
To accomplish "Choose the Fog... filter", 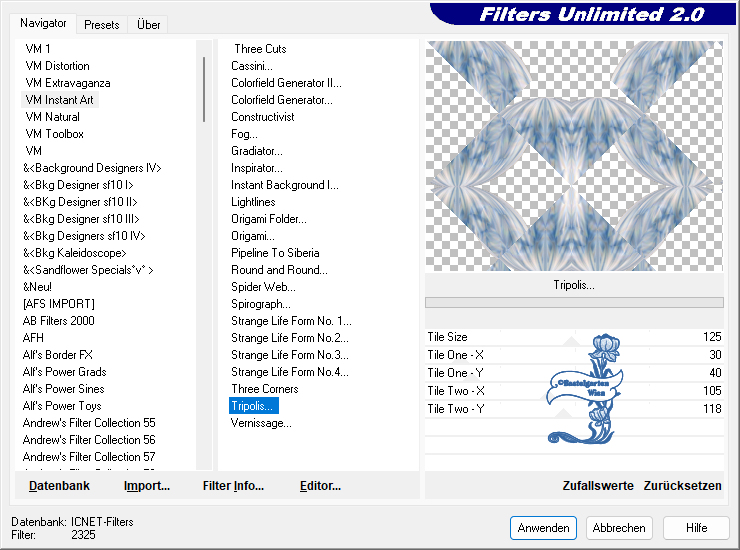I will [x=244, y=134].
